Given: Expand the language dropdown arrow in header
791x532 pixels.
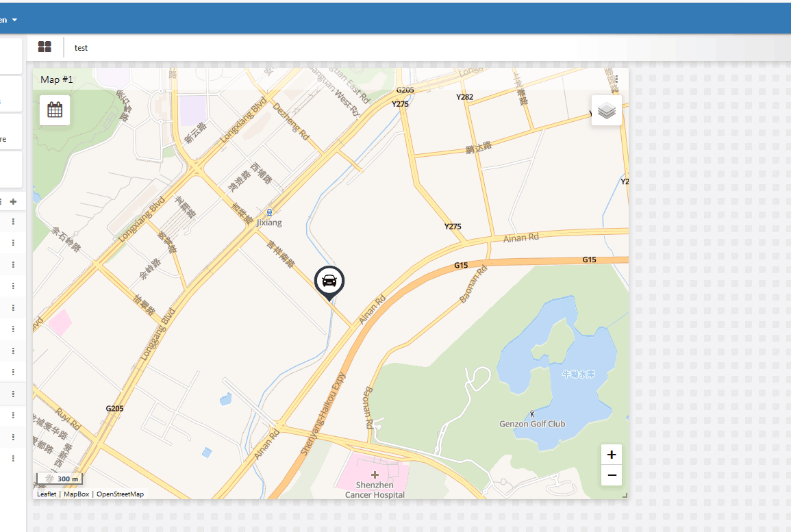Looking at the screenshot, I should click(x=14, y=20).
